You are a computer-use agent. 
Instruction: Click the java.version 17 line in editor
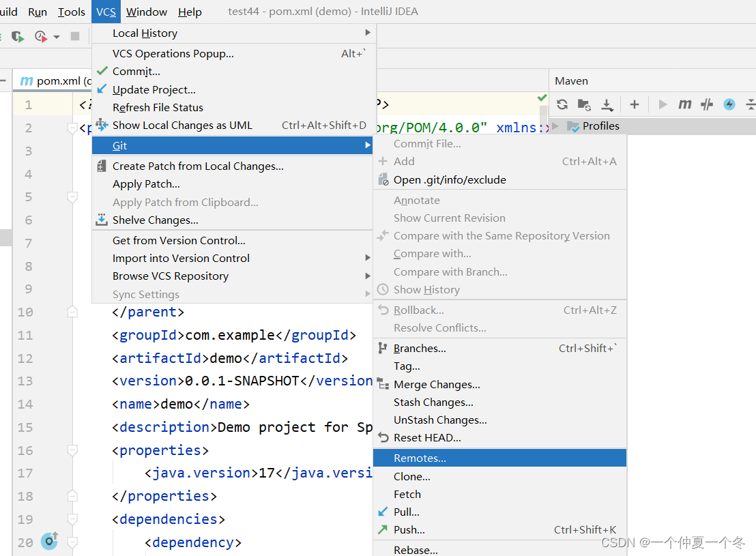pyautogui.click(x=259, y=473)
